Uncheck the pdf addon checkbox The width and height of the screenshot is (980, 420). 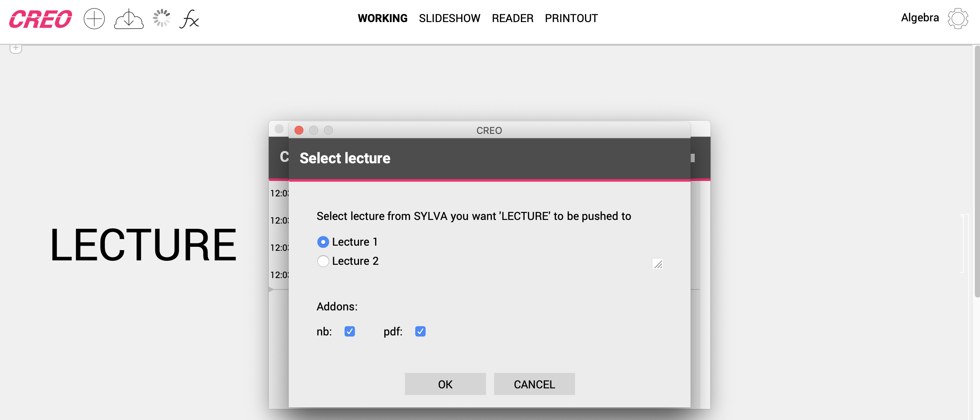(x=420, y=331)
